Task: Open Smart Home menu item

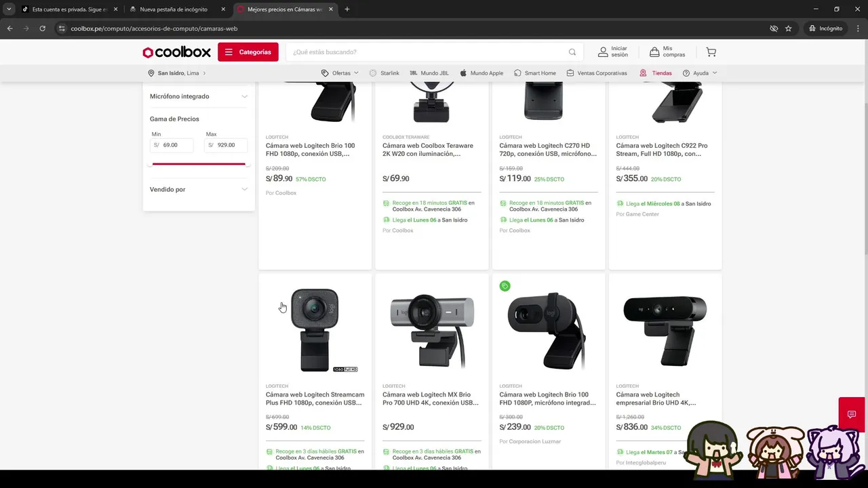Action: (x=535, y=73)
